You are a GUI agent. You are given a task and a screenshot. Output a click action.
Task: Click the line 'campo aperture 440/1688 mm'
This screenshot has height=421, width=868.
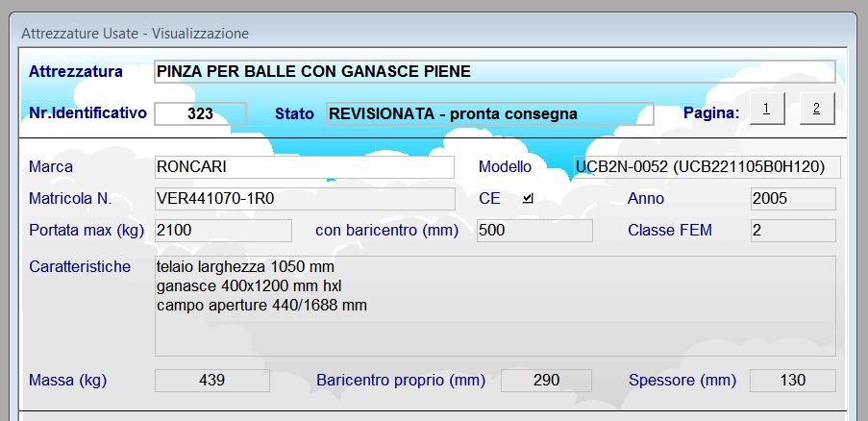pyautogui.click(x=261, y=306)
